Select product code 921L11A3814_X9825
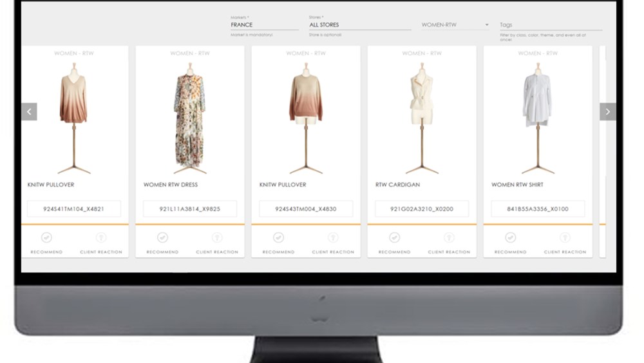 (190, 209)
